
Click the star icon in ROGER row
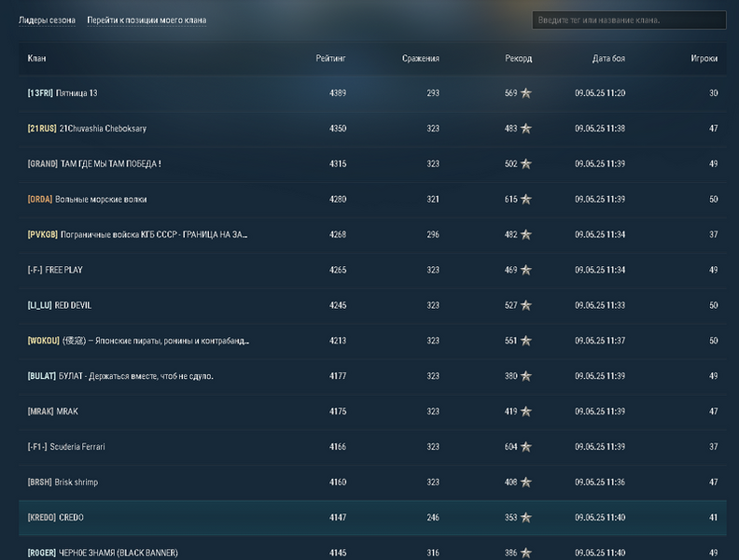tap(526, 553)
